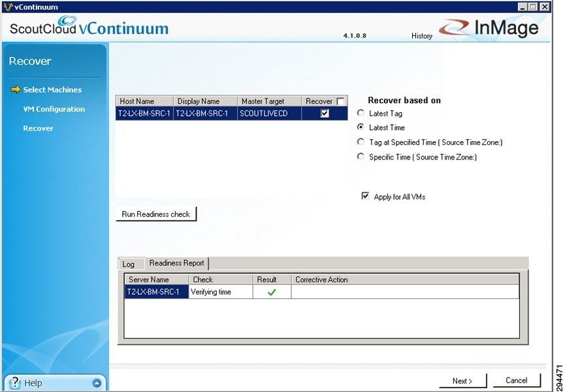
Task: Select server name T2-LX-BM-SRC-1 in report
Action: point(157,292)
